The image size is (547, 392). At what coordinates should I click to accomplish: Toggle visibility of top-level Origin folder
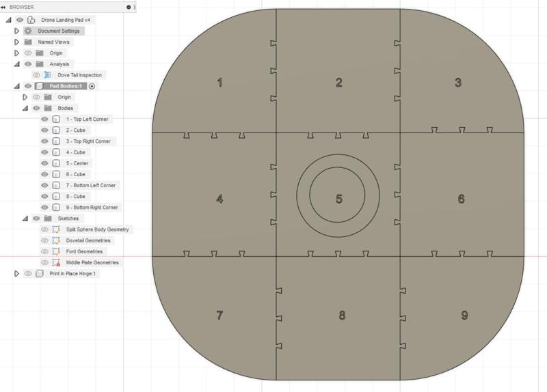pos(28,53)
